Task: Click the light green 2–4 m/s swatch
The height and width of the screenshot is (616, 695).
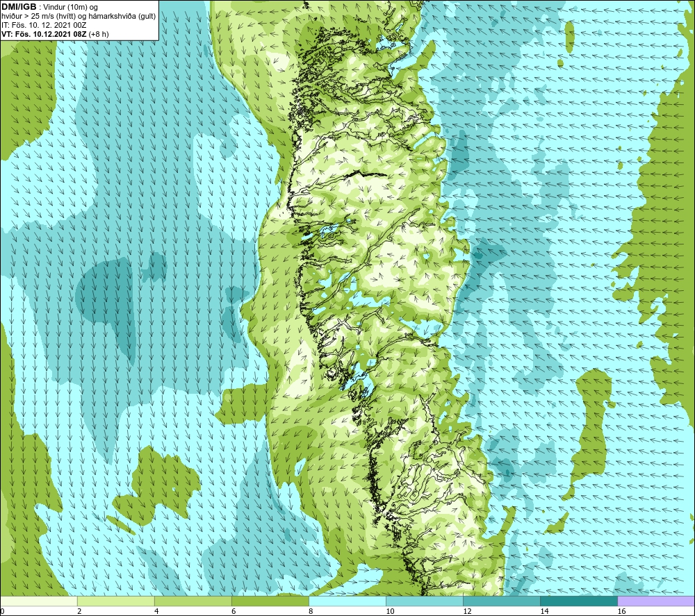Action: [x=115, y=601]
